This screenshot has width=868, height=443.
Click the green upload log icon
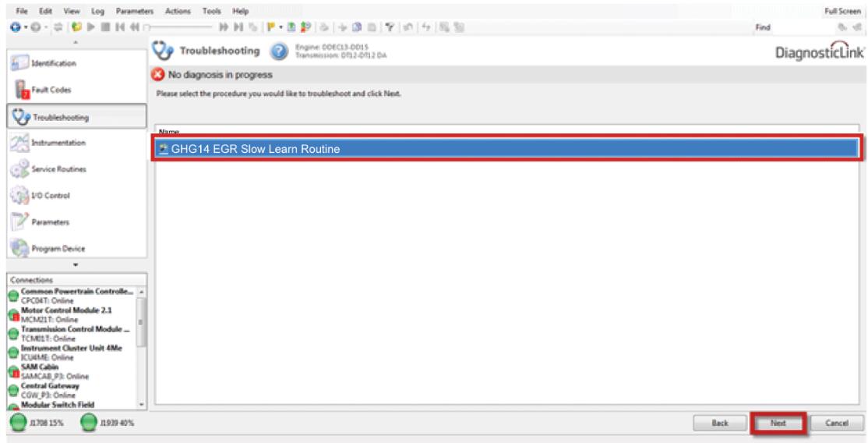(291, 27)
